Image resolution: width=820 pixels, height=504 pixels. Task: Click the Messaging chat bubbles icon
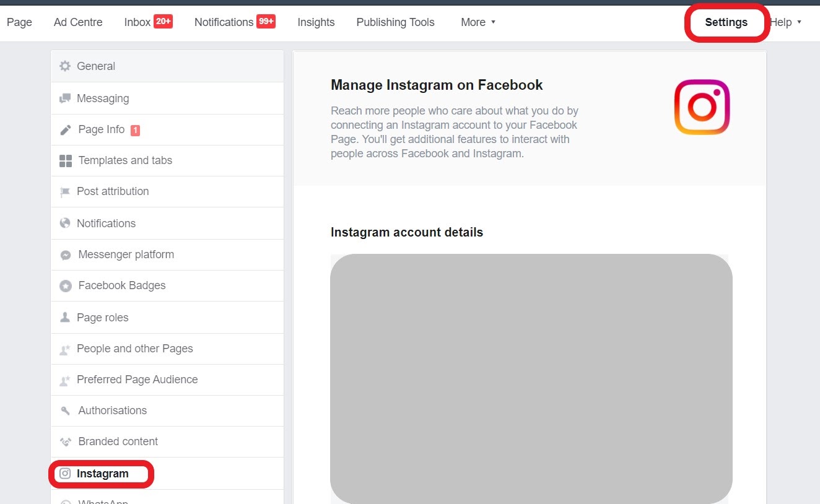[x=65, y=98]
